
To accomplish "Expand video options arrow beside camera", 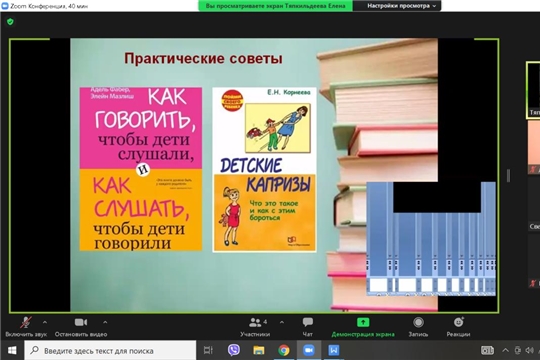I will tap(105, 322).
